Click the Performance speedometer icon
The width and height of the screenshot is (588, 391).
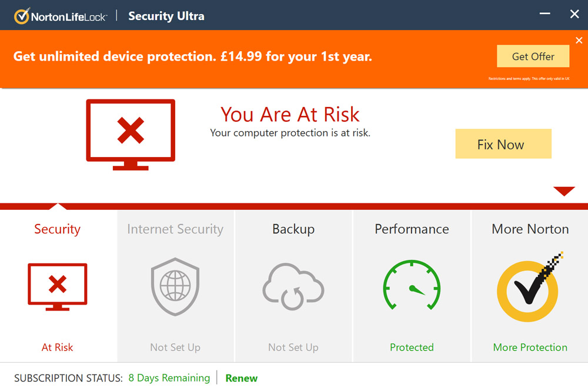[x=412, y=285]
